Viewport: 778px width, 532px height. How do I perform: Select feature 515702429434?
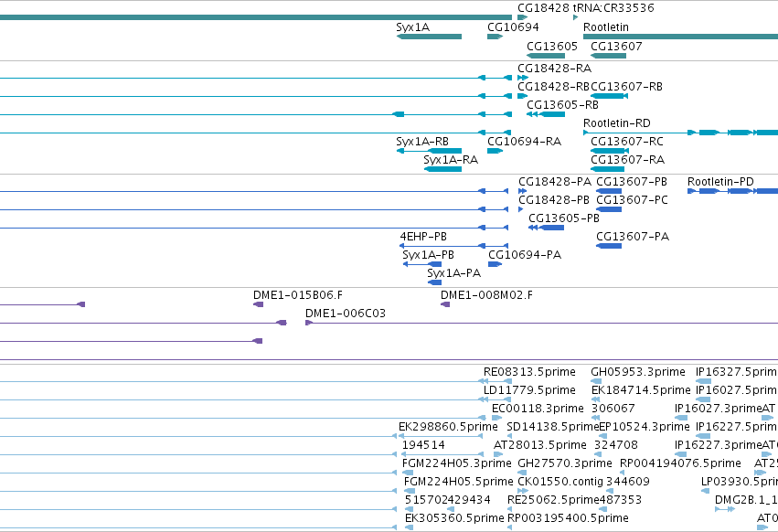point(448,501)
